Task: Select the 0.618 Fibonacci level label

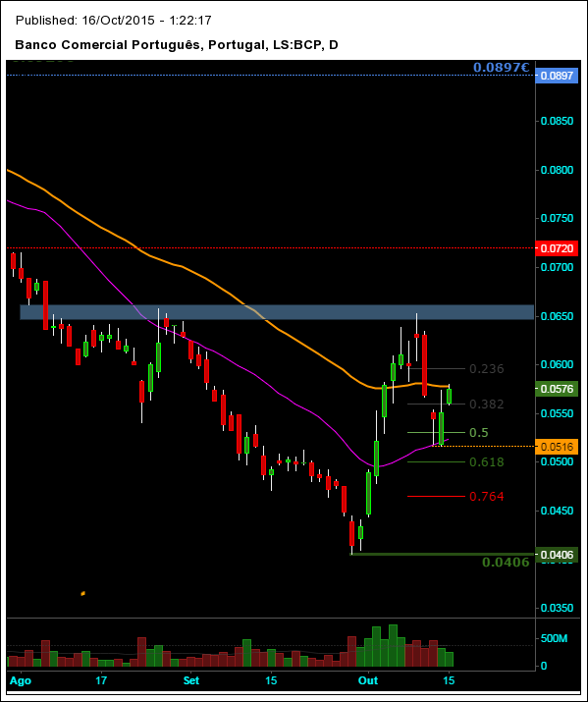Action: pyautogui.click(x=487, y=462)
